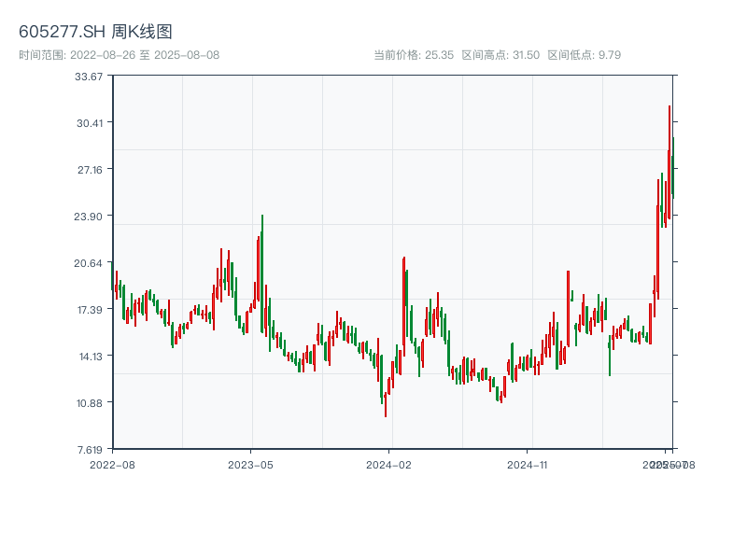Click the 2024-02 date axis label
Image resolution: width=747 pixels, height=560 pixels.
pyautogui.click(x=388, y=464)
